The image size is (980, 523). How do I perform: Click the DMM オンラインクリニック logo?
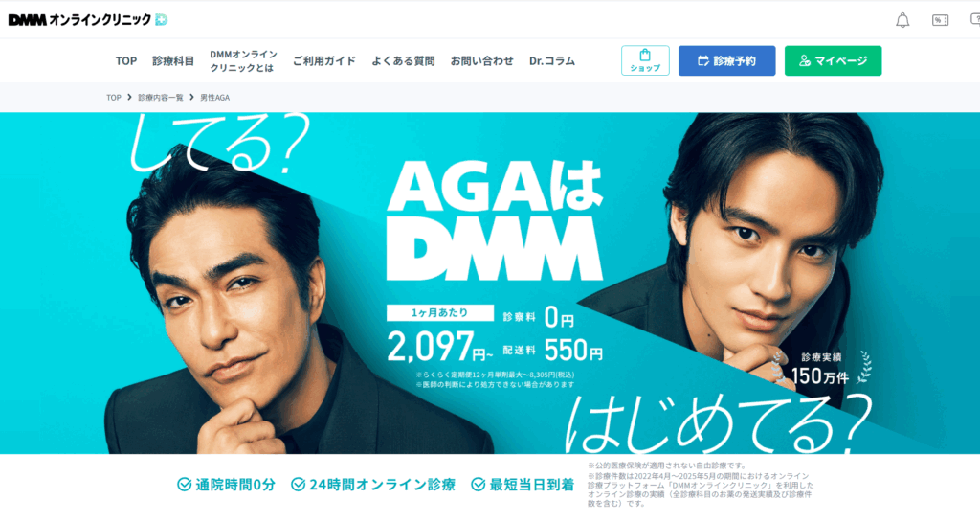click(87, 20)
